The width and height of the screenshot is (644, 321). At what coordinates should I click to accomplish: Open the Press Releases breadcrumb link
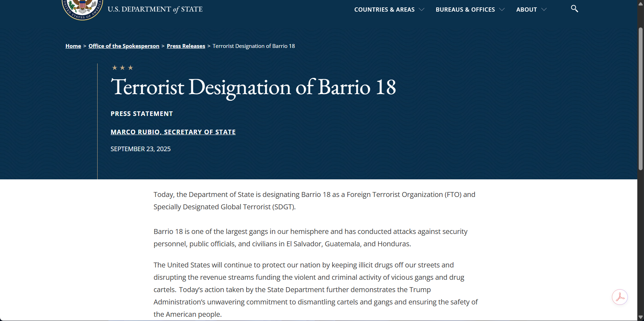[x=186, y=46]
